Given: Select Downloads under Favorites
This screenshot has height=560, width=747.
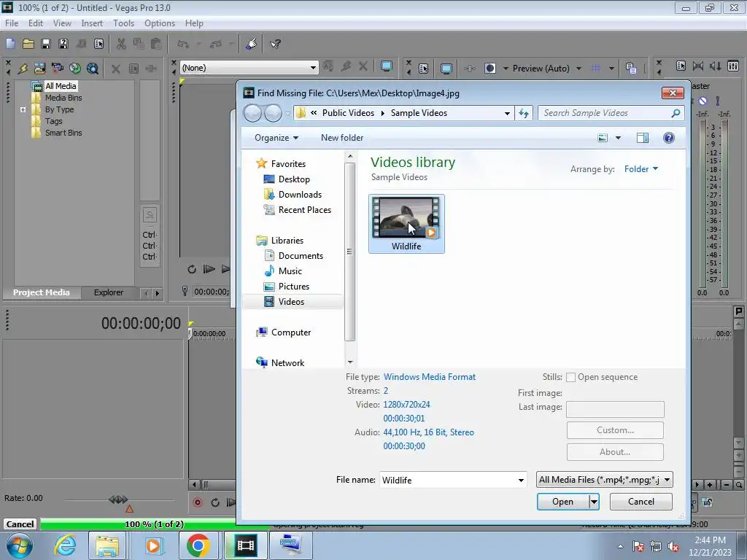Looking at the screenshot, I should pos(300,195).
